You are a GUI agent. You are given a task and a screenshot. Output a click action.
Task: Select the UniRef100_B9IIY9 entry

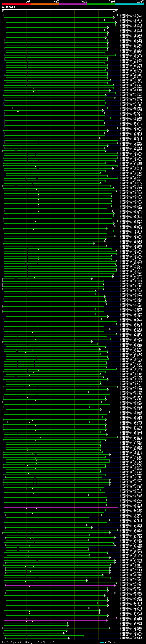click(131, 82)
